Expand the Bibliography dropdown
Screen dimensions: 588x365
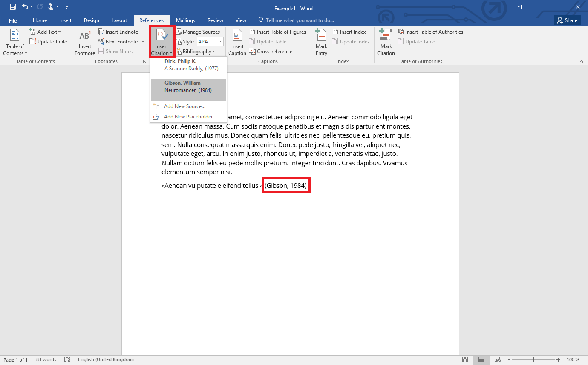pyautogui.click(x=195, y=52)
